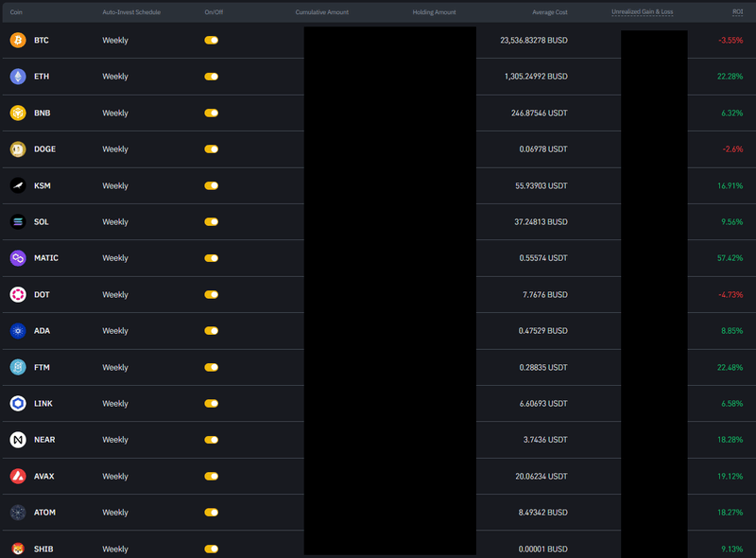756x558 pixels.
Task: Click BTC average cost 23,536.83278 BUSD
Action: [x=534, y=40]
